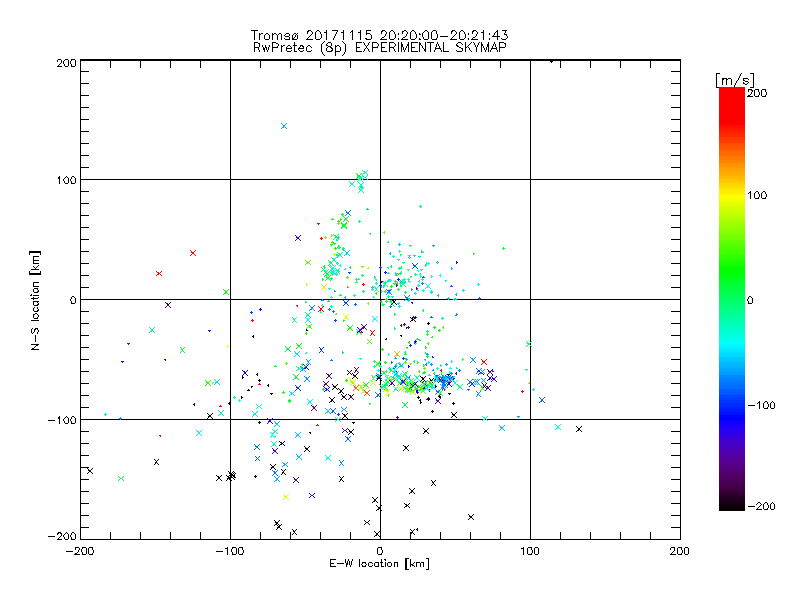Select the green cross just above zero near E-W -103
The image size is (800, 600).
pos(226,292)
